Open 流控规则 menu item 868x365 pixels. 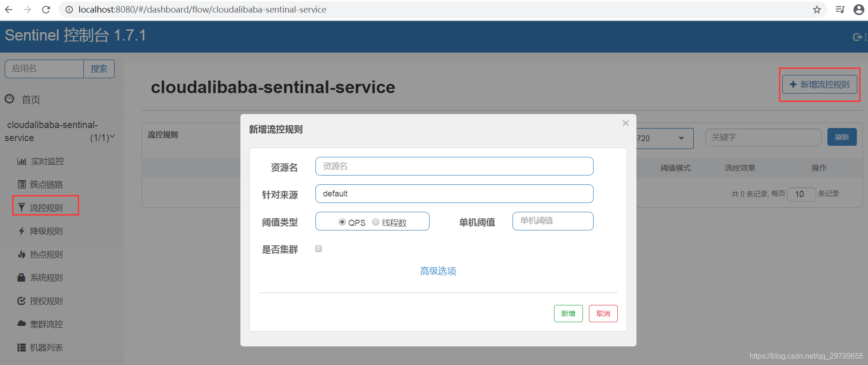pos(46,208)
